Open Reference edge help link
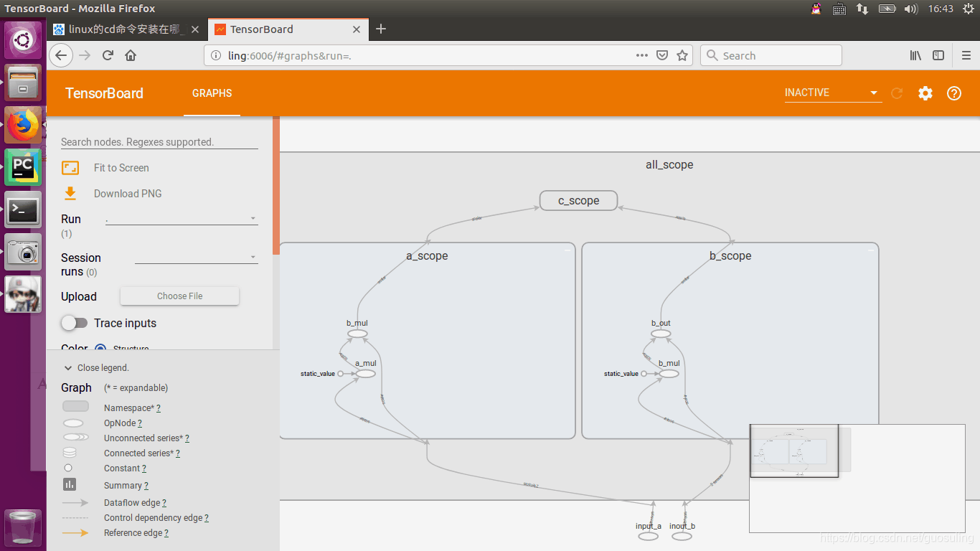This screenshot has height=551, width=980. click(166, 533)
